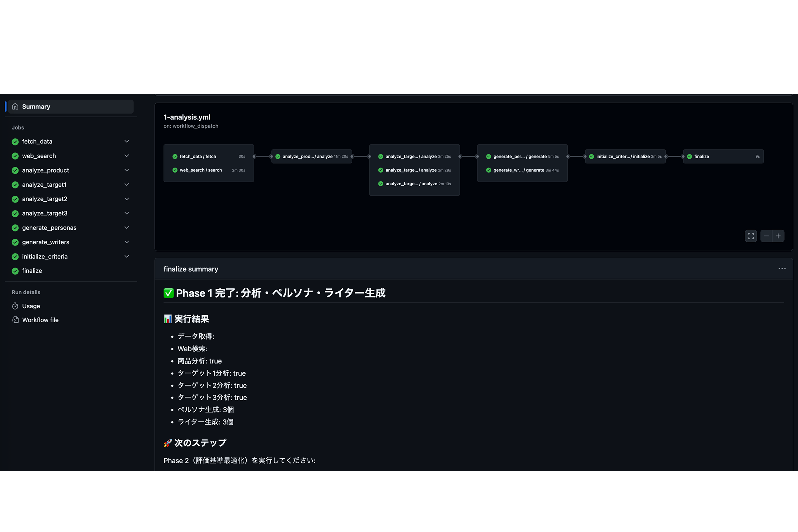Viewport: 798px width, 532px height.
Task: Open the finalize job in sidebar
Action: click(32, 271)
